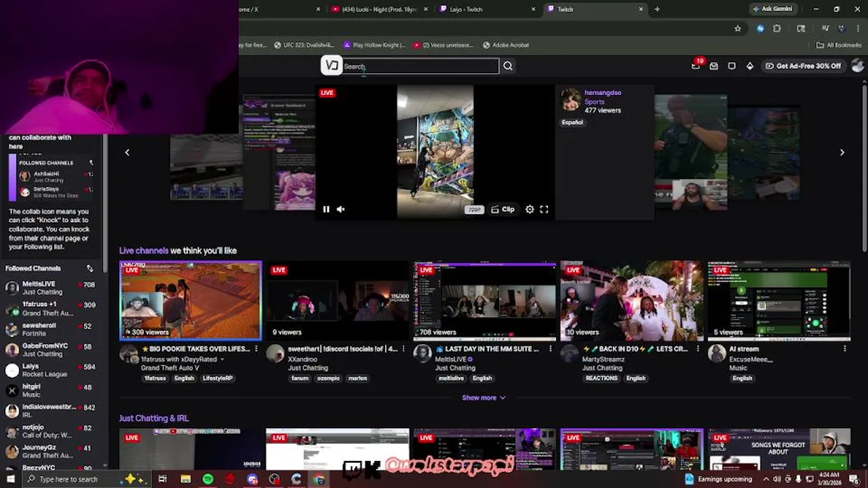The height and width of the screenshot is (488, 868).
Task: Open AI stream thumbnail with 5 viewers
Action: 779,300
